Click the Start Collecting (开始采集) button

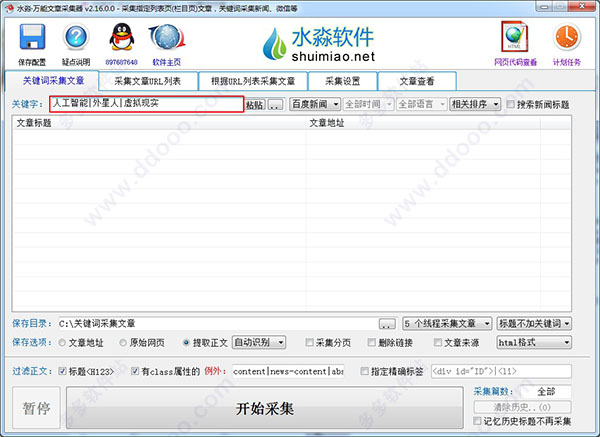(264, 409)
